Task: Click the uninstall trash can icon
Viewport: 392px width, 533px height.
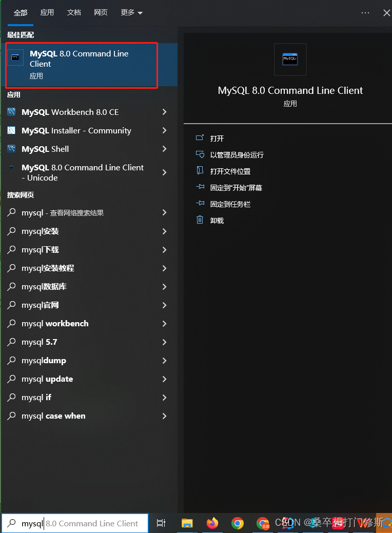Action: (200, 220)
